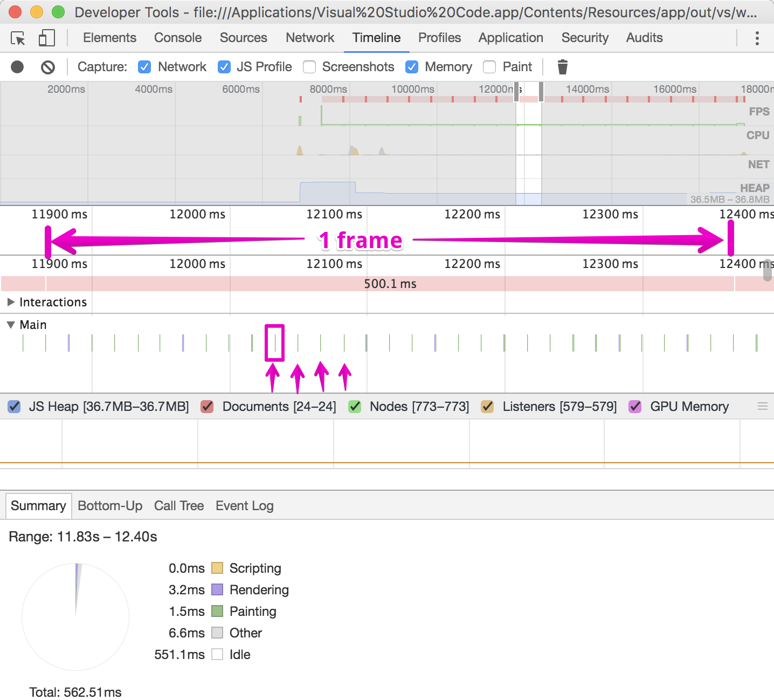
Task: Click the Idle white legend swatch
Action: (217, 654)
